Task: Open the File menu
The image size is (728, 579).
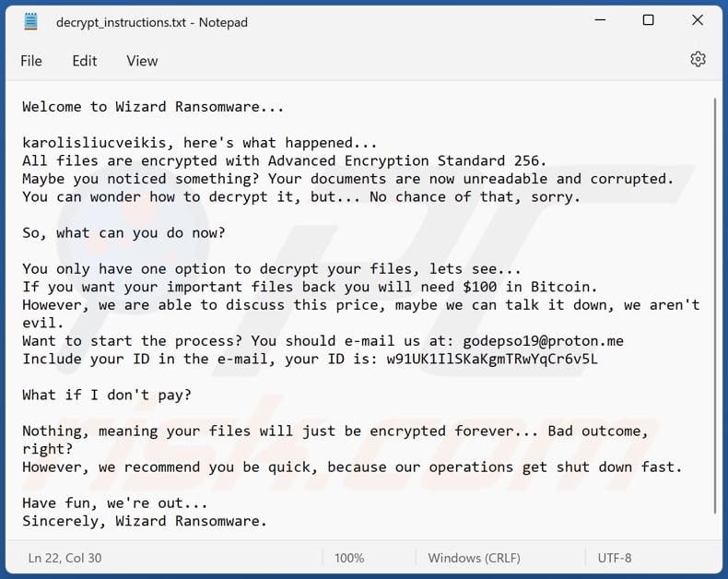Action: click(x=31, y=61)
